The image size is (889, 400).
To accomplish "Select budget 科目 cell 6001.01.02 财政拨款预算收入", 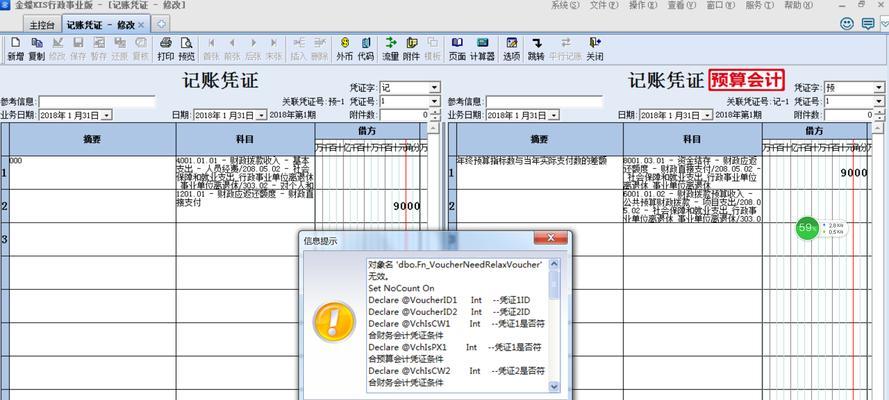I will pyautogui.click(x=693, y=206).
